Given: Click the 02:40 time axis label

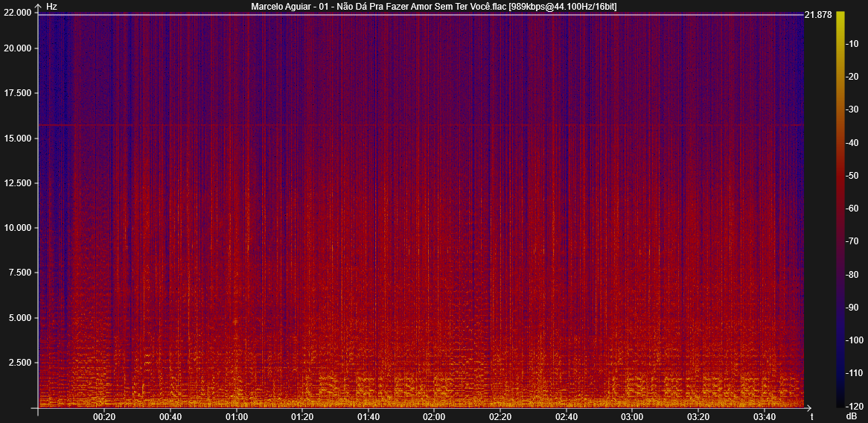Looking at the screenshot, I should [565, 416].
